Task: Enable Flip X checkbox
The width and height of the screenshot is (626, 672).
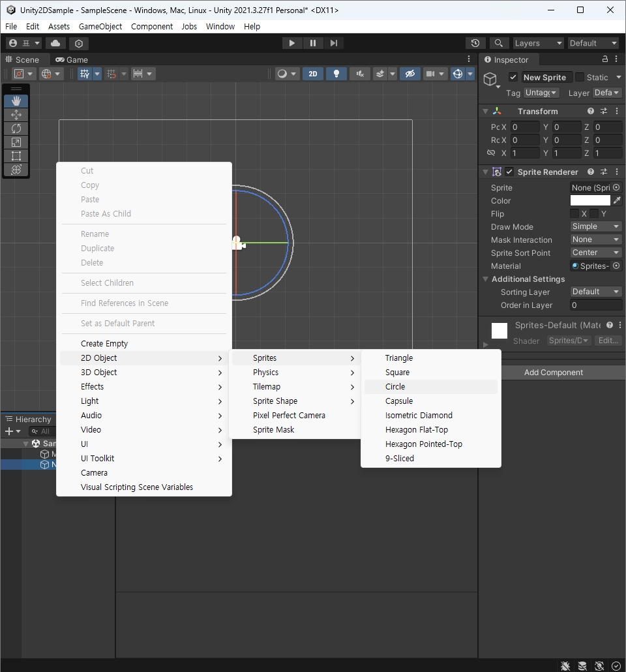Action: (x=574, y=213)
